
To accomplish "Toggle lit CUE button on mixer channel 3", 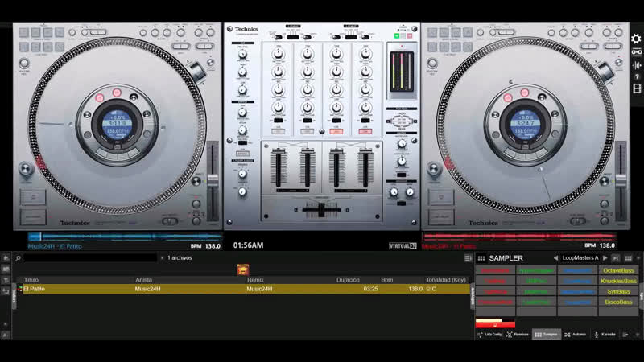I will [x=336, y=131].
